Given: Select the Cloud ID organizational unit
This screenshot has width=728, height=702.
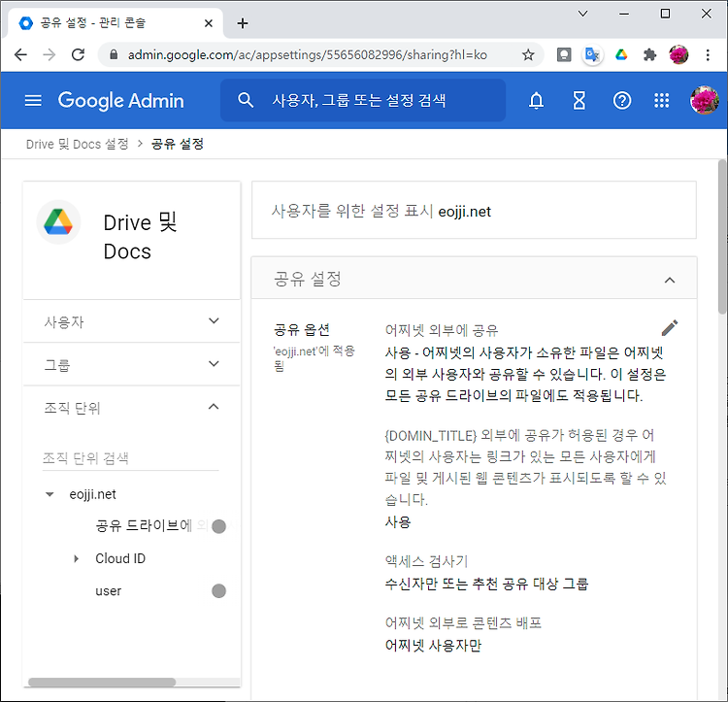Looking at the screenshot, I should point(120,558).
